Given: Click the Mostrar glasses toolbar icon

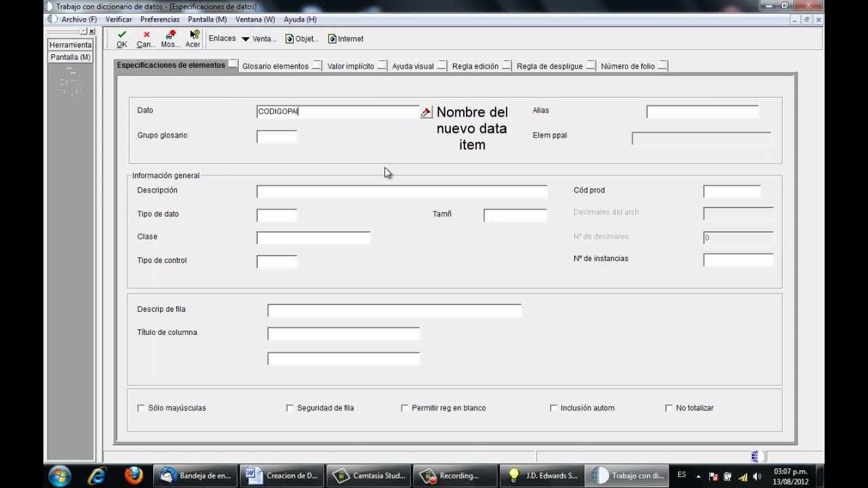Looking at the screenshot, I should [x=170, y=35].
